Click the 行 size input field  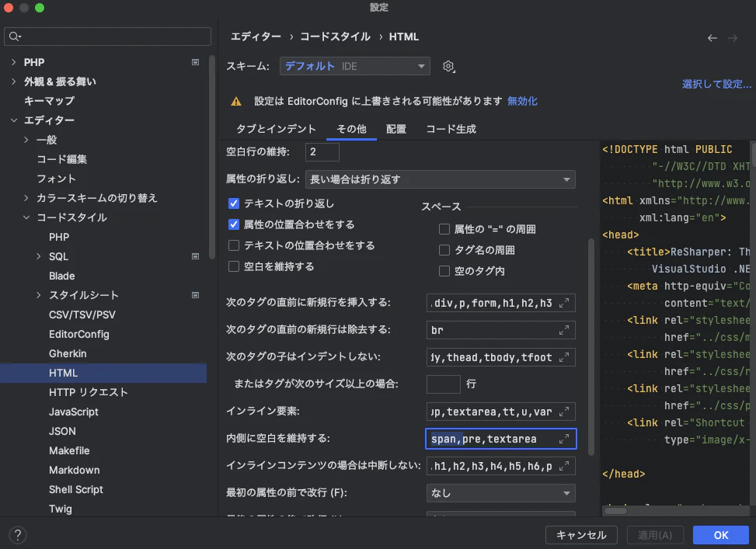(443, 384)
